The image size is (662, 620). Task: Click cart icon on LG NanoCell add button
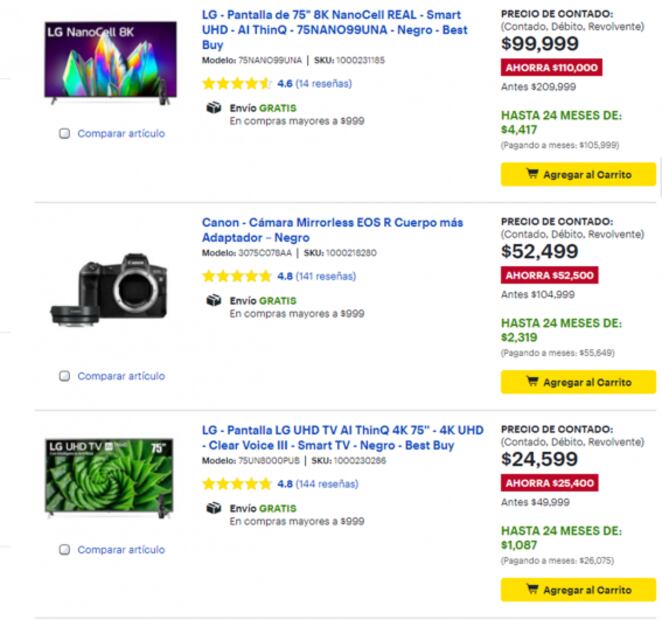pyautogui.click(x=532, y=174)
